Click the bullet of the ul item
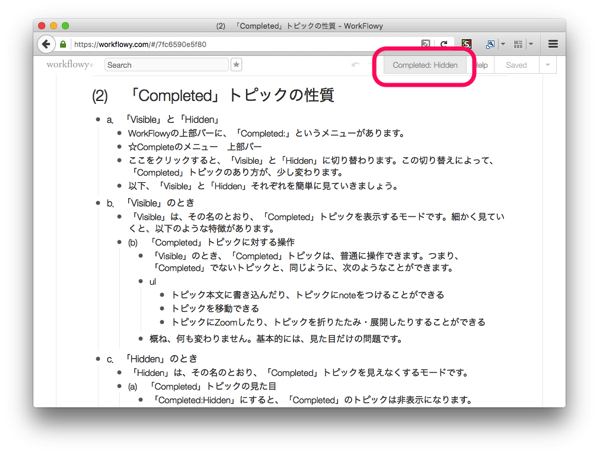This screenshot has height=455, width=599. pyautogui.click(x=141, y=282)
